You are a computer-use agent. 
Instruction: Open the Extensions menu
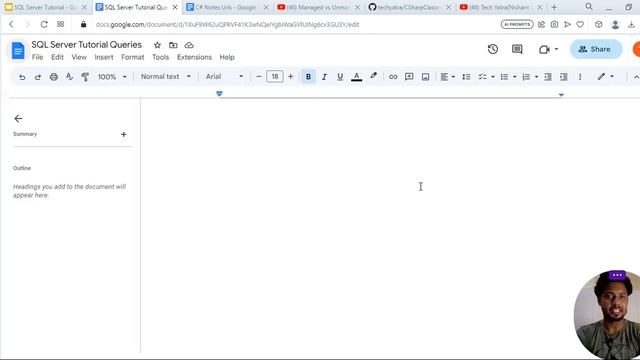tap(194, 57)
